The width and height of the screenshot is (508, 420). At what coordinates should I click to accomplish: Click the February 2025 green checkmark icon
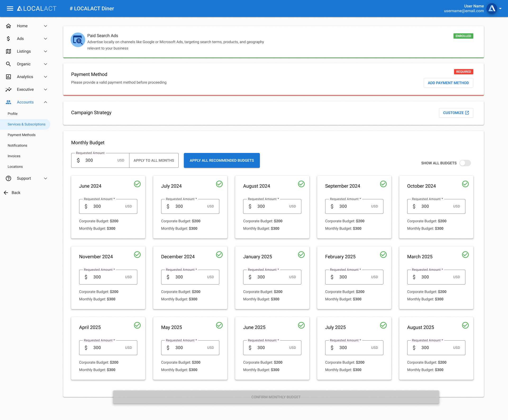[x=383, y=255]
